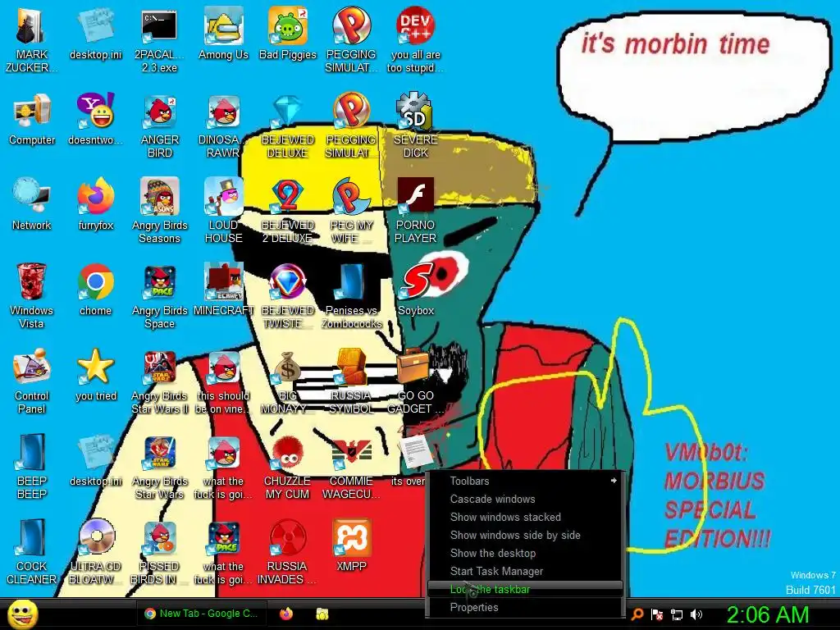840x630 pixels.
Task: Open taskbar Properties from context menu
Action: pyautogui.click(x=525, y=608)
